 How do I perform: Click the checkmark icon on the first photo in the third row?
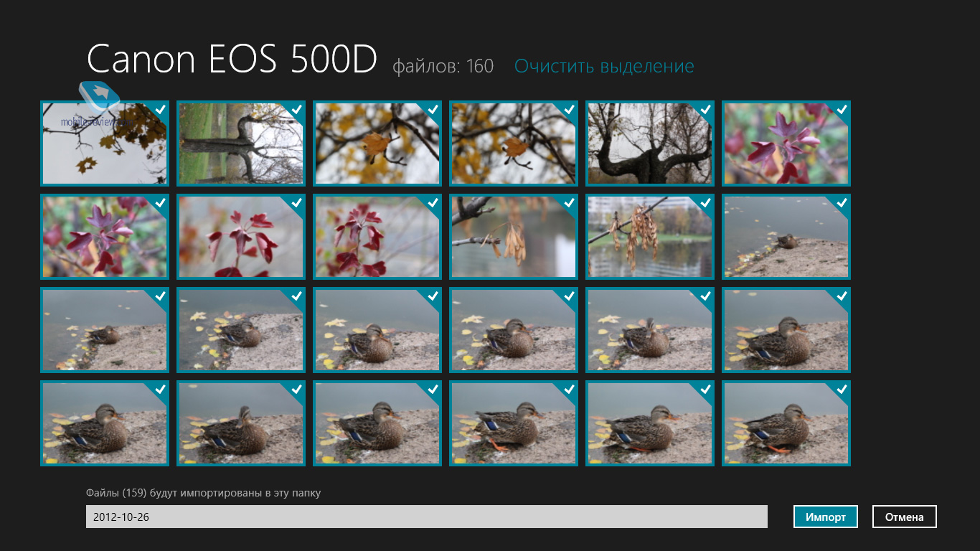(x=160, y=296)
